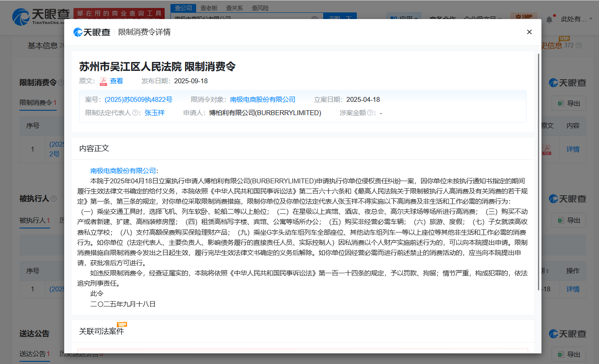Open 南极电商股份有限公司 link in 限消令对象 field
The height and width of the screenshot is (364, 599).
[263, 100]
